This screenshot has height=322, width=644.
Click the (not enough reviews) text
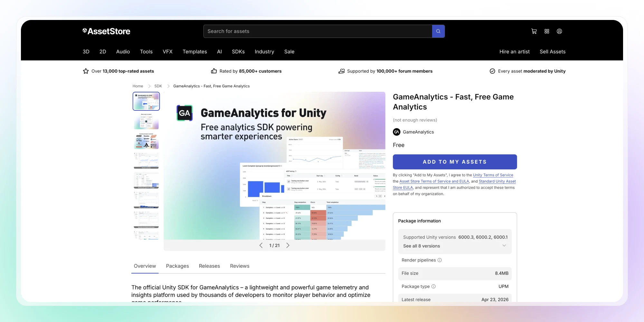415,120
